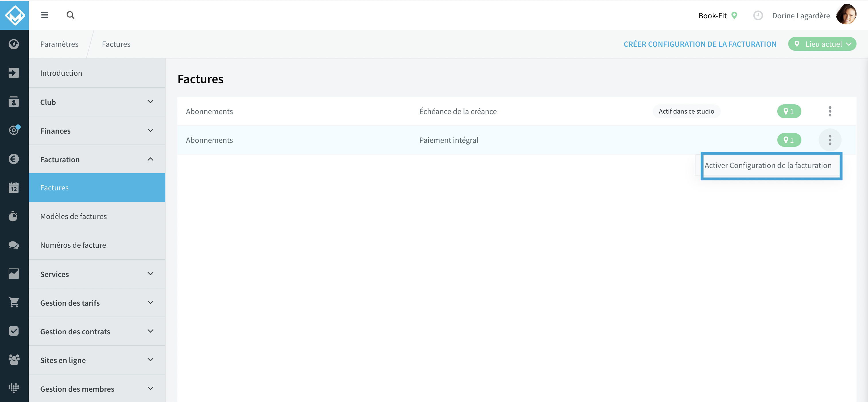
Task: Open three-dot menu for Échéance de la créance row
Action: [830, 112]
